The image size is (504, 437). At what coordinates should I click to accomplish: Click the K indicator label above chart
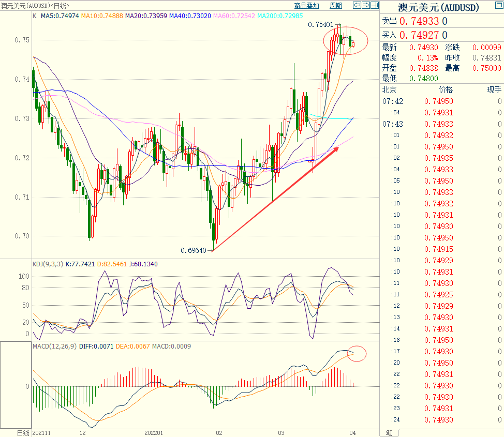click(35, 16)
